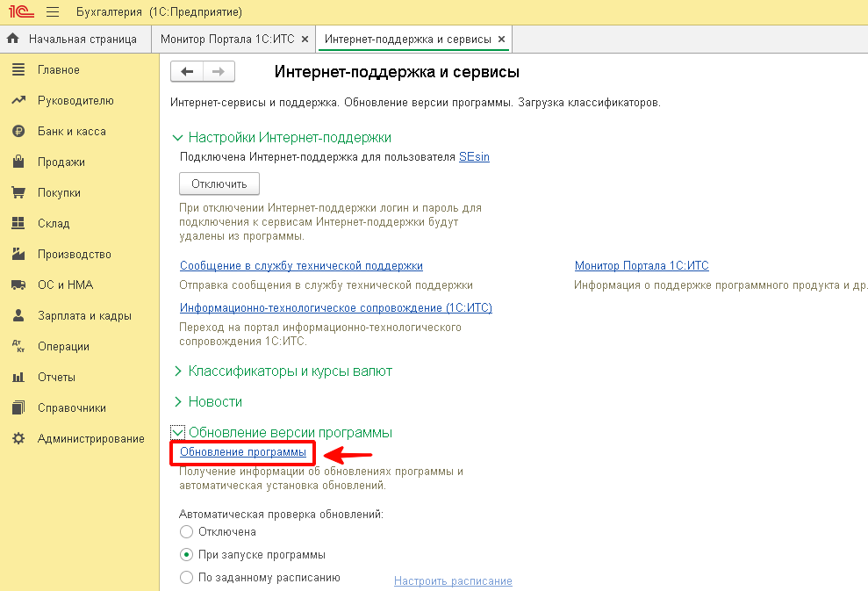Click the Отчеты bar chart icon

(18, 378)
